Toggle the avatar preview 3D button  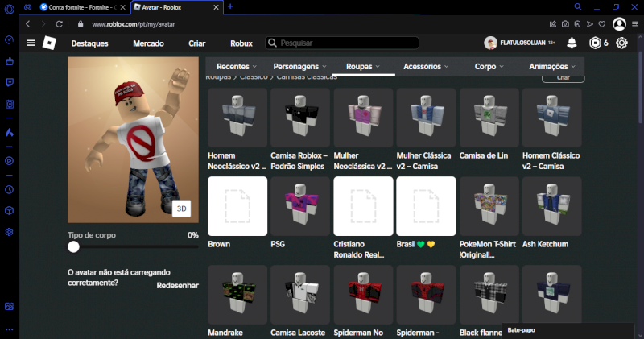tap(182, 209)
